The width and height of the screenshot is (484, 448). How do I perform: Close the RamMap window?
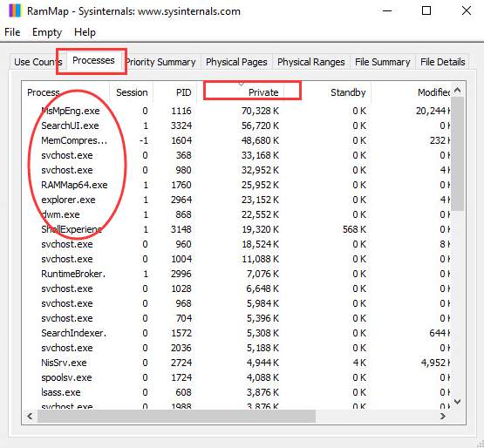coord(467,10)
